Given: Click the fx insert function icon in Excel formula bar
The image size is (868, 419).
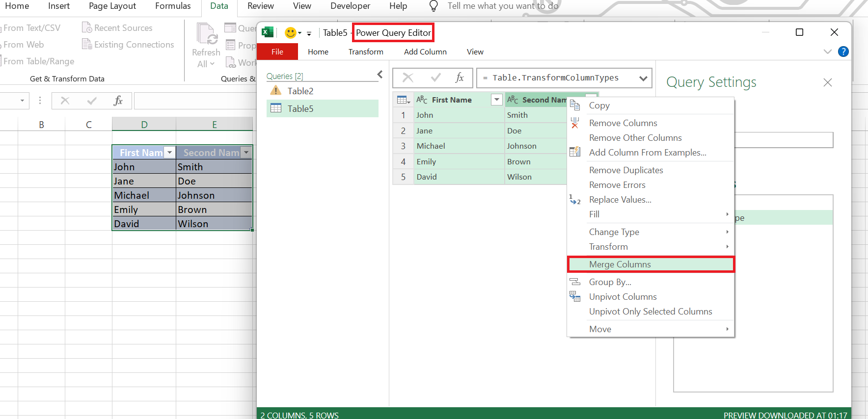Looking at the screenshot, I should click(118, 101).
